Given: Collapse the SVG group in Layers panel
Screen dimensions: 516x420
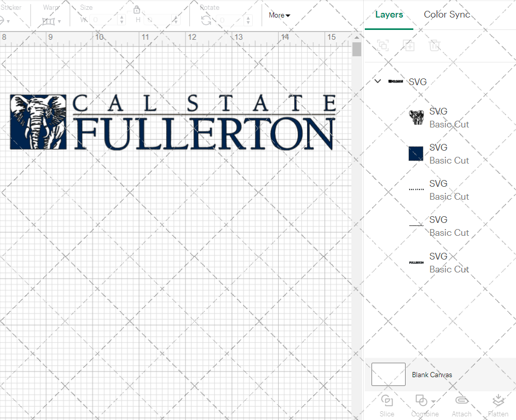Looking at the screenshot, I should (377, 81).
